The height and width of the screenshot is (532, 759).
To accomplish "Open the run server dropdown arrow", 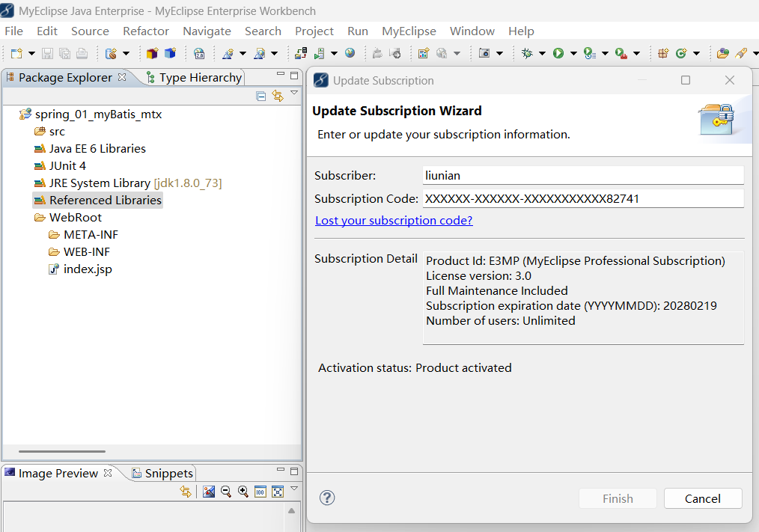I will 334,53.
